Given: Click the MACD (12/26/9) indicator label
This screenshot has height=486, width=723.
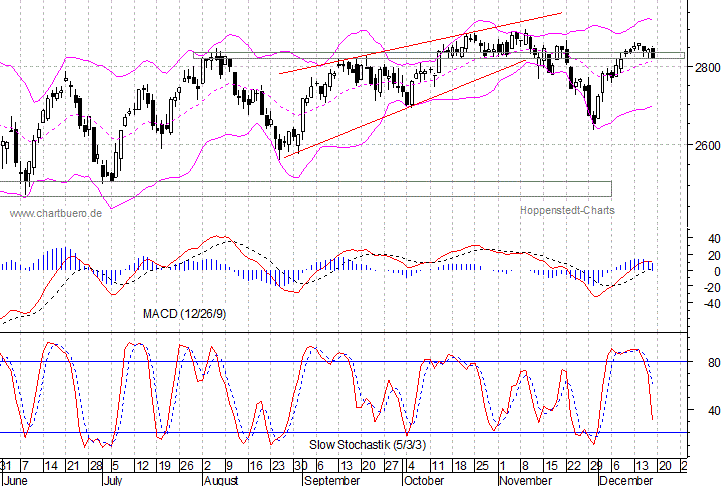Looking at the screenshot, I should [184, 314].
